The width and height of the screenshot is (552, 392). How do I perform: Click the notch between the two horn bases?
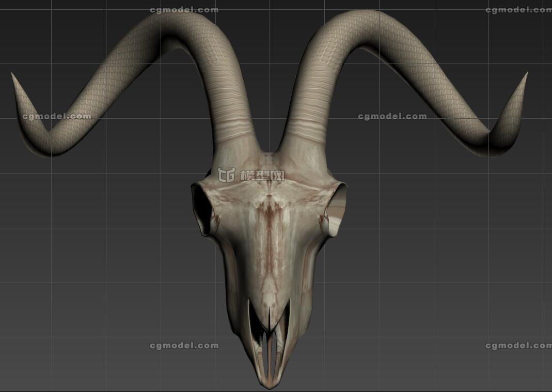pos(269,151)
